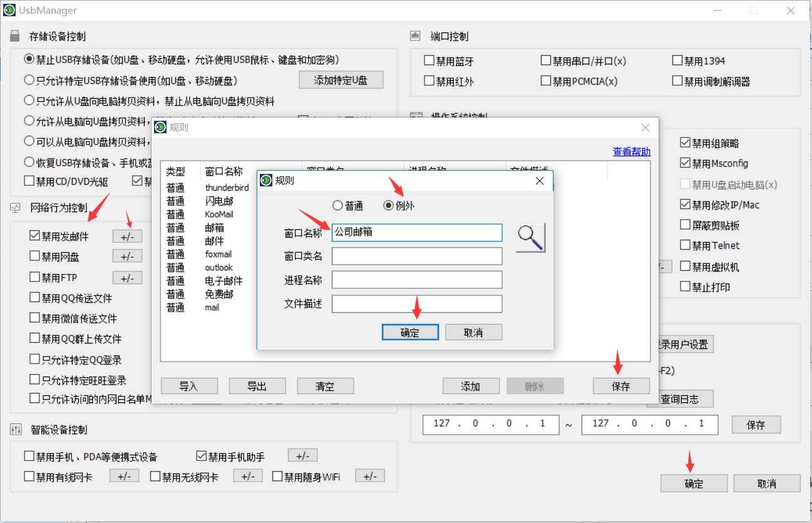Click the 进程名称 input field
Viewport: 812px width, 523px height.
[417, 280]
